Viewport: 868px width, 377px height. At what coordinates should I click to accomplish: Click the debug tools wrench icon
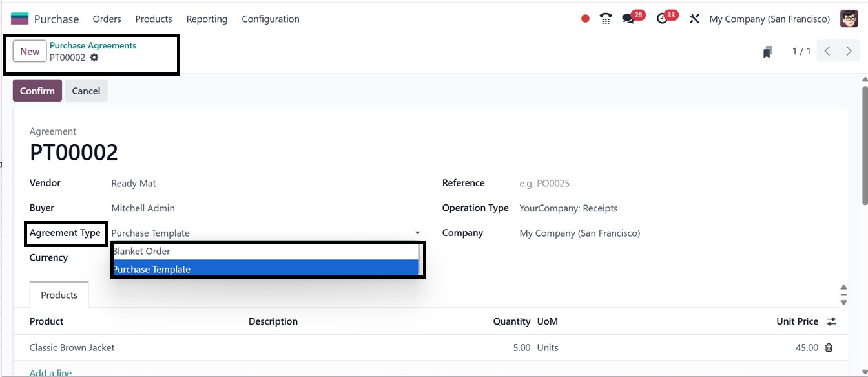[x=694, y=19]
